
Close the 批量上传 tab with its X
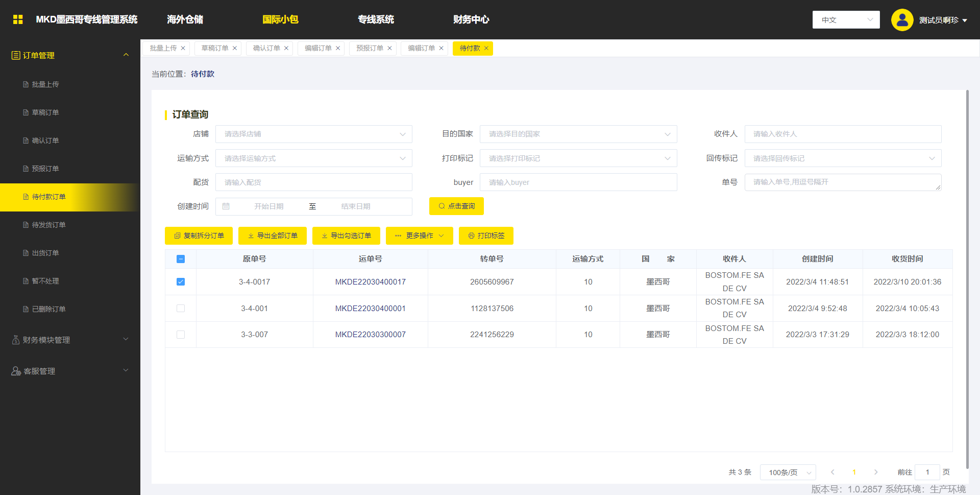[183, 49]
